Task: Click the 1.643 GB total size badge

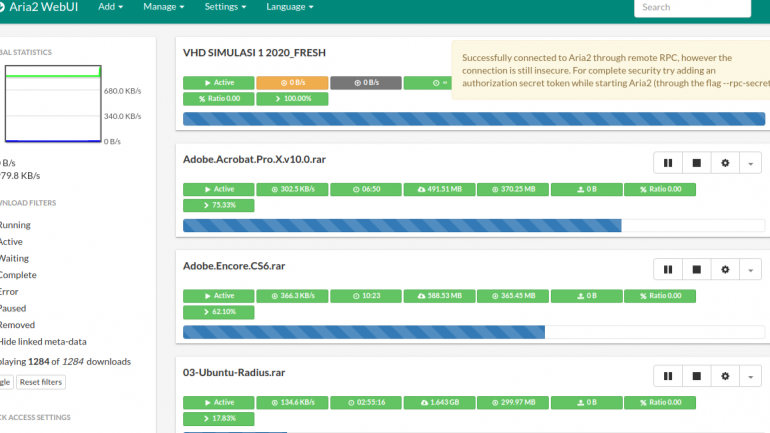Action: pos(440,402)
